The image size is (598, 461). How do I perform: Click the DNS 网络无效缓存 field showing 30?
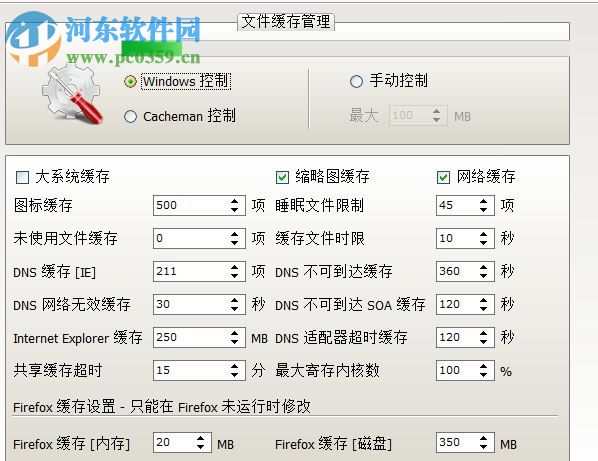tap(199, 304)
